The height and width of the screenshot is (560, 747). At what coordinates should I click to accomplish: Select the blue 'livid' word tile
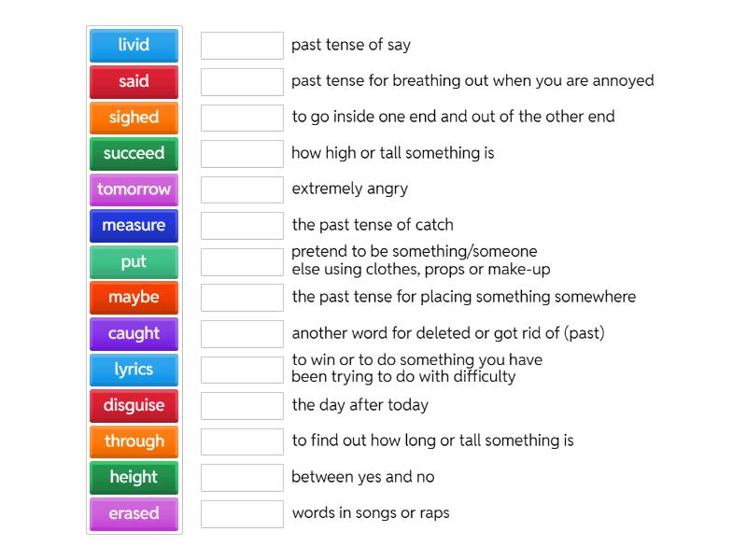pos(134,45)
